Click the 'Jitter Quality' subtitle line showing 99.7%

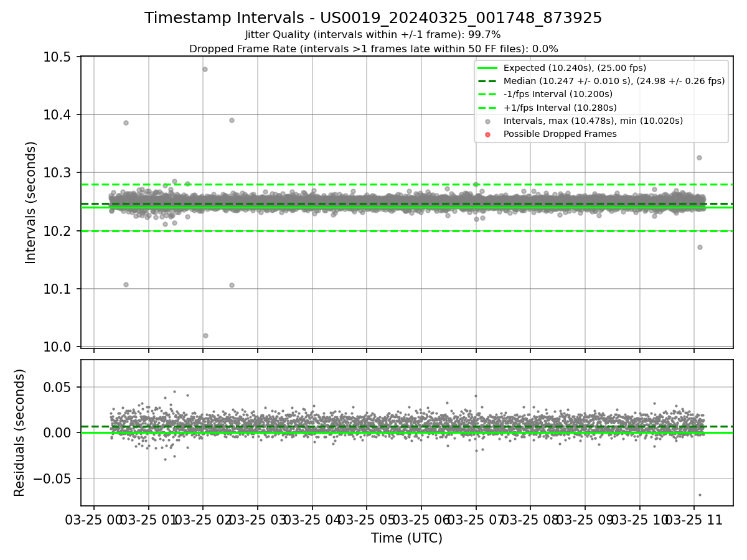(x=374, y=35)
